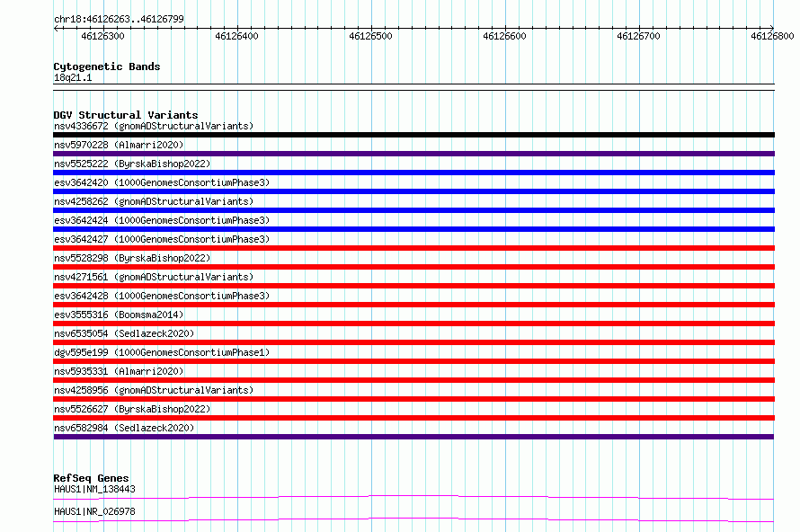Click the magenta line of HAUS1|NM_138443

pyautogui.click(x=413, y=497)
